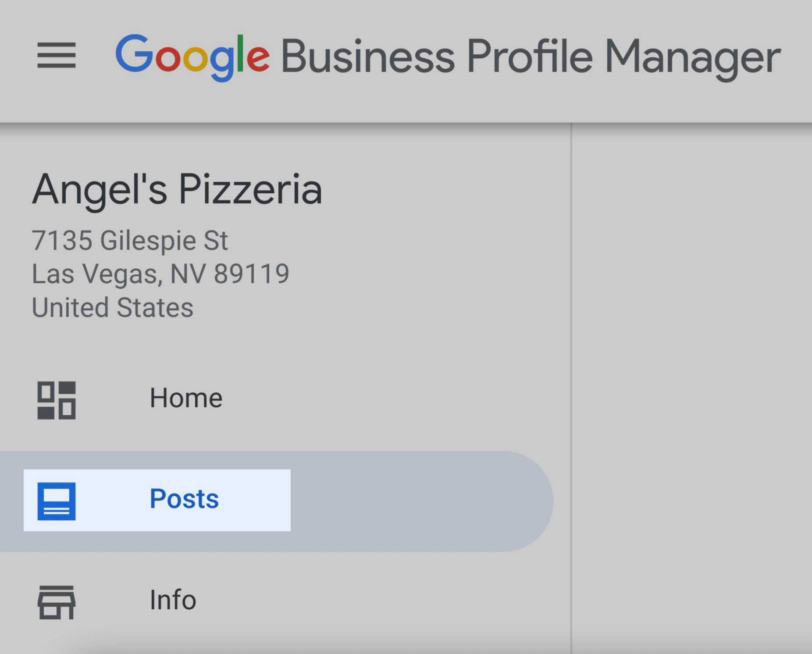The height and width of the screenshot is (654, 812).
Task: Click the Las Vegas address text
Action: coord(160,273)
